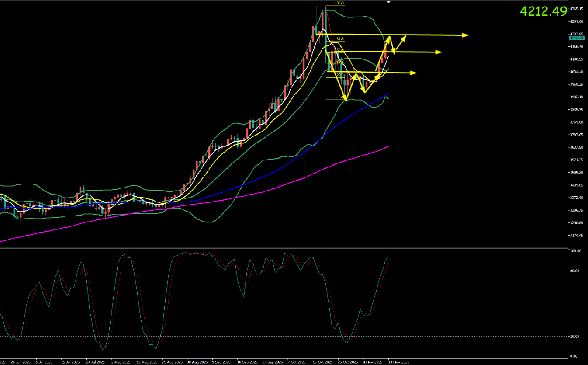This screenshot has width=588, height=365.
Task: Click the 21 Aug 2025 date label
Action: (171, 362)
